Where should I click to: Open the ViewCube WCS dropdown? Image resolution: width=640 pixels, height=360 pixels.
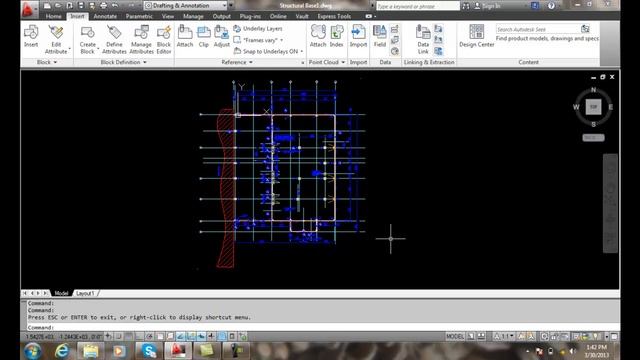coord(593,138)
